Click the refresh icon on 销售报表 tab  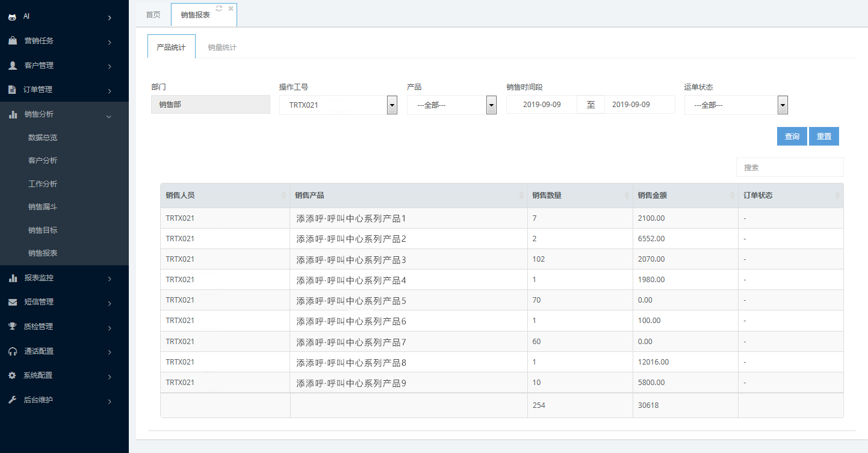coord(219,8)
